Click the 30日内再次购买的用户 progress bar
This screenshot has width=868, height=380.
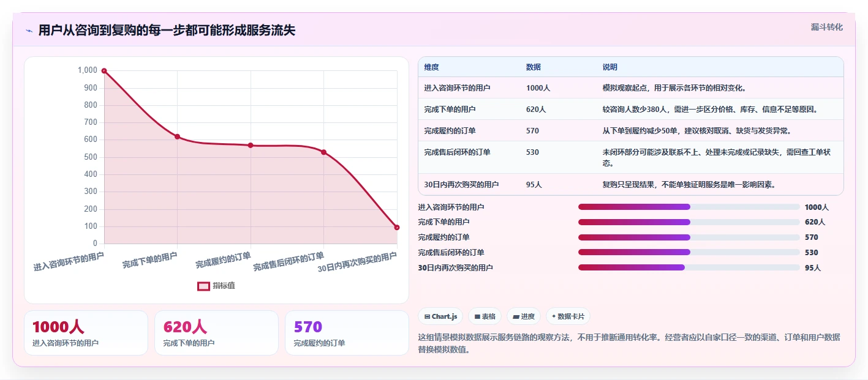point(689,267)
